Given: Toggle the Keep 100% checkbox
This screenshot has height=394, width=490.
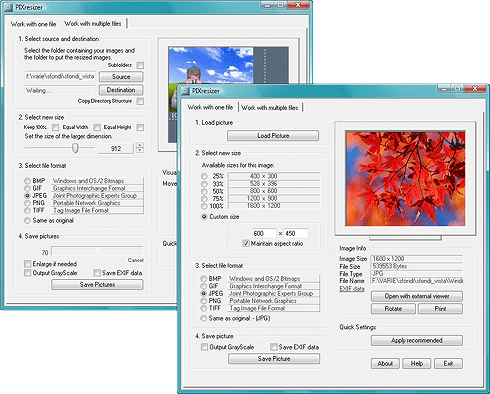Looking at the screenshot, I should [55, 127].
